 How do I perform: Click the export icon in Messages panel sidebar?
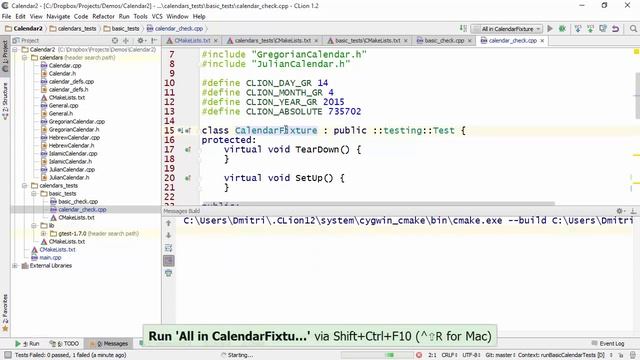click(169, 248)
